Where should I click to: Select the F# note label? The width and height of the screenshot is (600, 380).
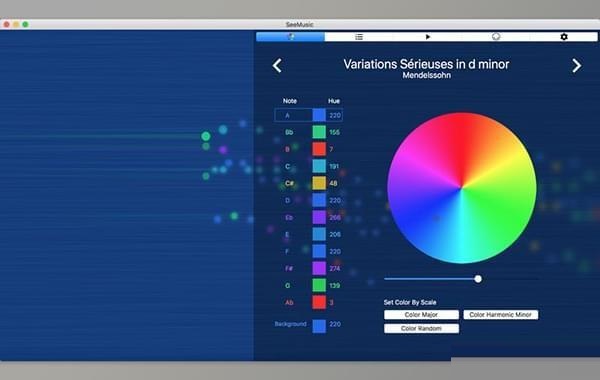click(x=289, y=269)
